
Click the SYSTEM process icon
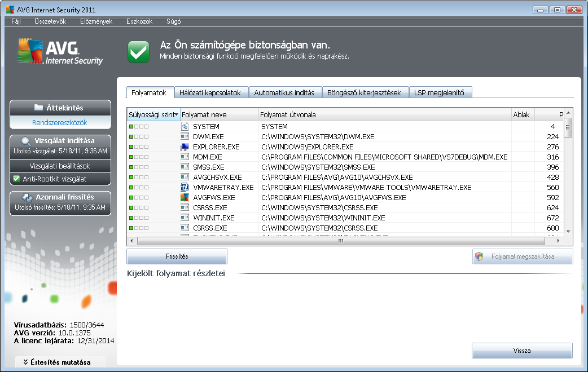click(185, 127)
